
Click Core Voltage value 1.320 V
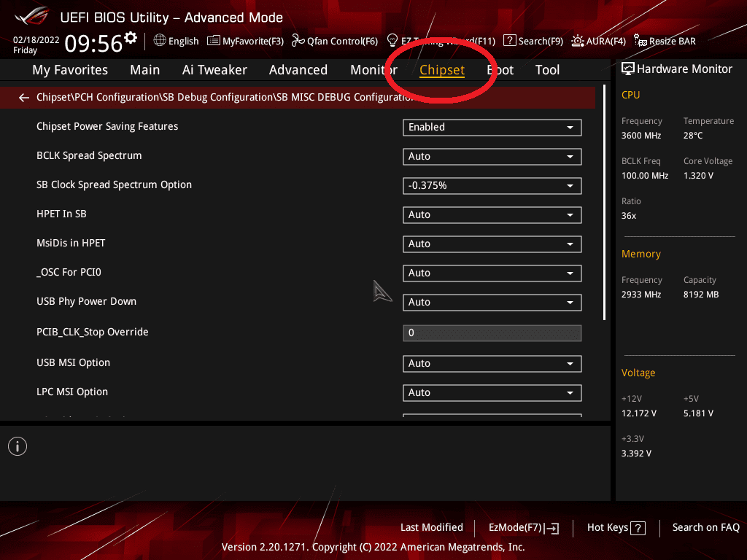(x=698, y=176)
